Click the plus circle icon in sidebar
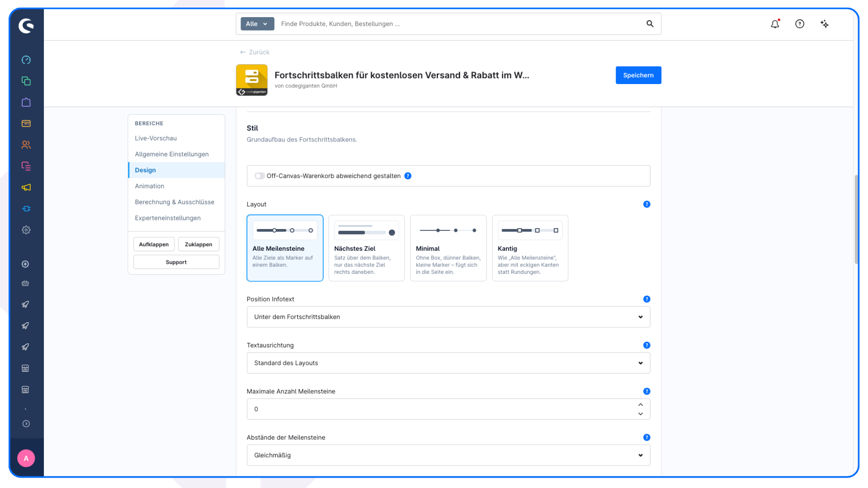The height and width of the screenshot is (488, 868). click(25, 264)
